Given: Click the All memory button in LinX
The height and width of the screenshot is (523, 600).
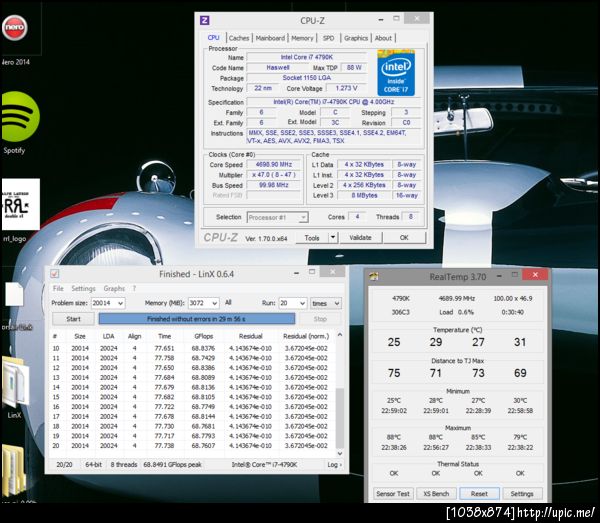Looking at the screenshot, I should [x=228, y=303].
